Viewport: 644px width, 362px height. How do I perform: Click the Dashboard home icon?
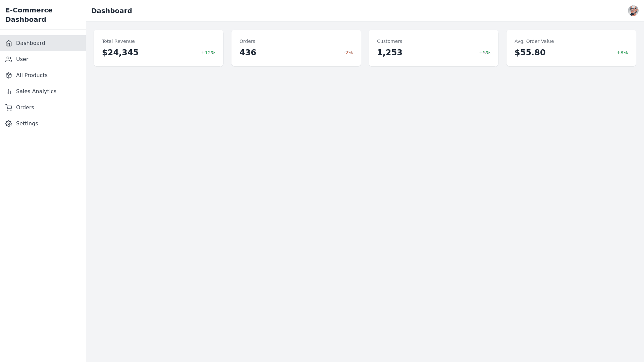click(x=9, y=43)
